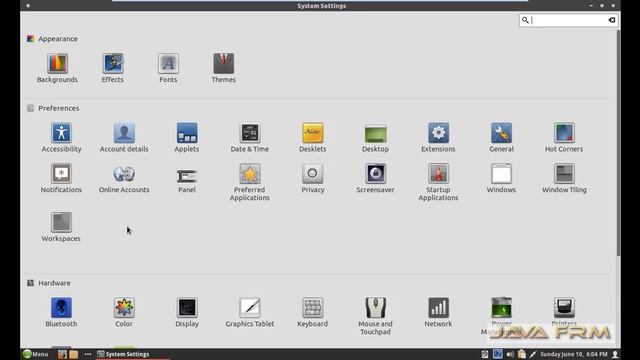Image resolution: width=640 pixels, height=360 pixels.
Task: Open the Network settings
Action: pyautogui.click(x=438, y=312)
